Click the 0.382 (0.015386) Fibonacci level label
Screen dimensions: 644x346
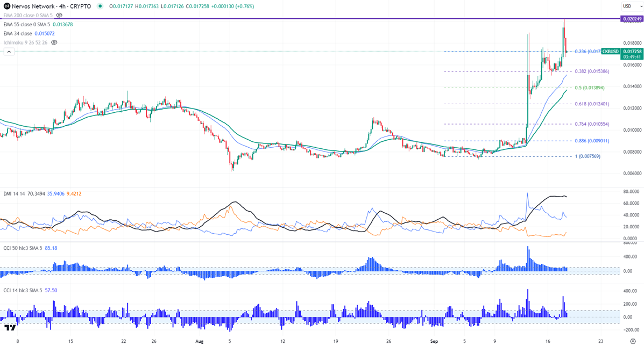pos(592,71)
